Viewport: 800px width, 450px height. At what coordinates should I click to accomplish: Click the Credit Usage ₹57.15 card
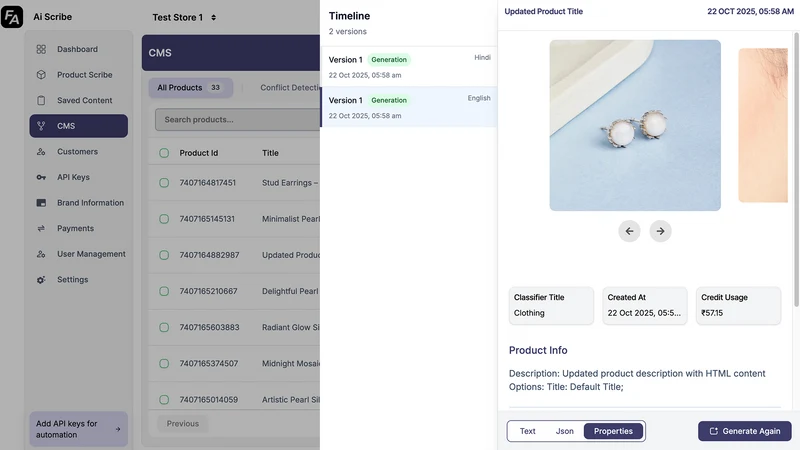[738, 306]
